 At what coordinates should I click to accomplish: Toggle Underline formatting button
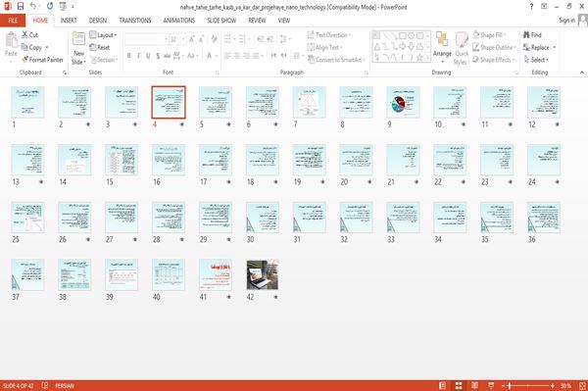[148, 56]
